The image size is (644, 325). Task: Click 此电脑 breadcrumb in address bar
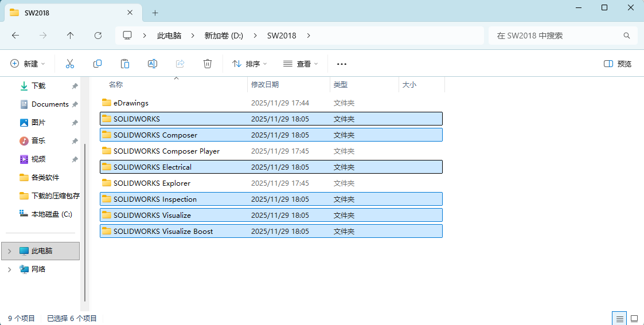(169, 36)
